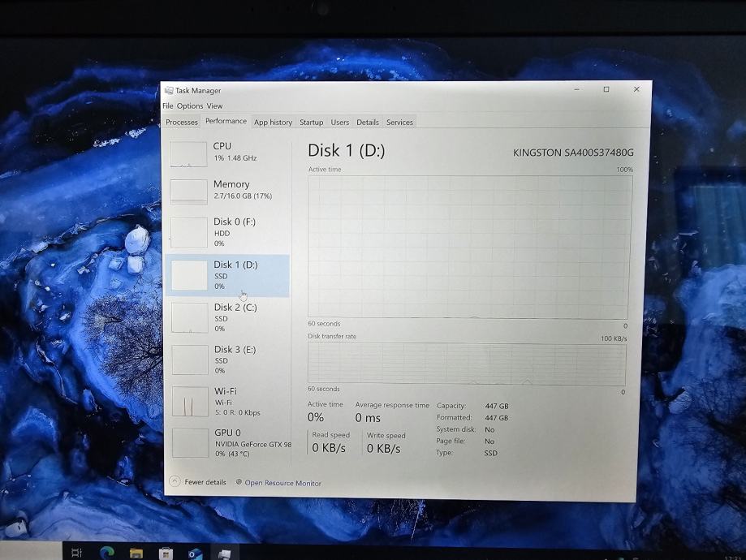Click the Resource Monitor icon
The image size is (746, 560).
[x=239, y=482]
